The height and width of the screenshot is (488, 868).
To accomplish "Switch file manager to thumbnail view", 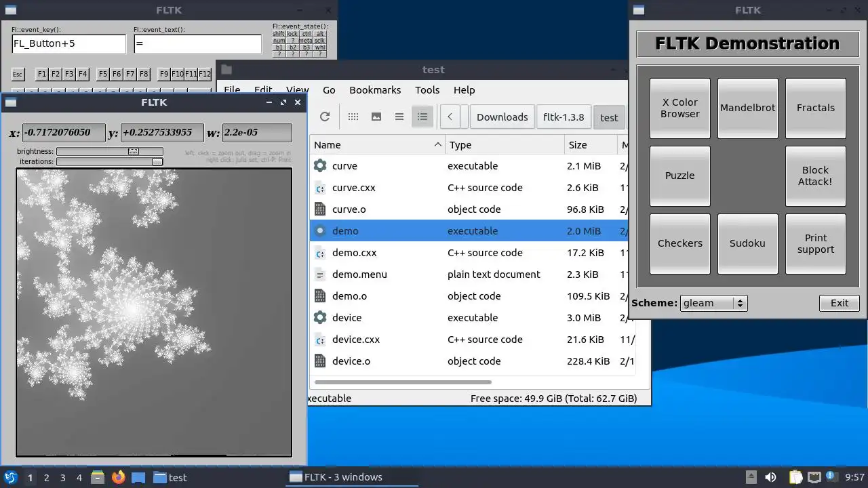I will tap(376, 117).
